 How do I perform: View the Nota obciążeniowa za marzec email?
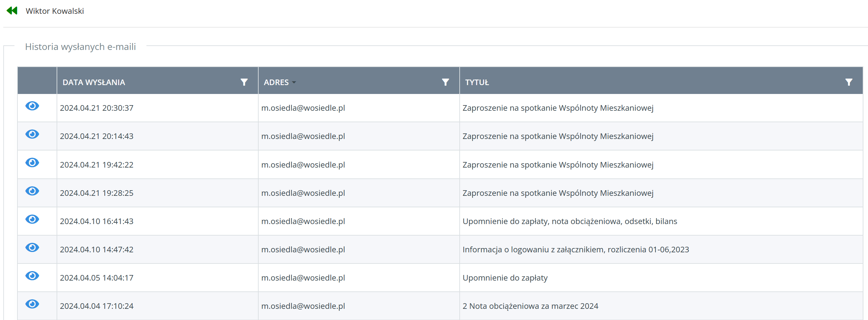(32, 304)
